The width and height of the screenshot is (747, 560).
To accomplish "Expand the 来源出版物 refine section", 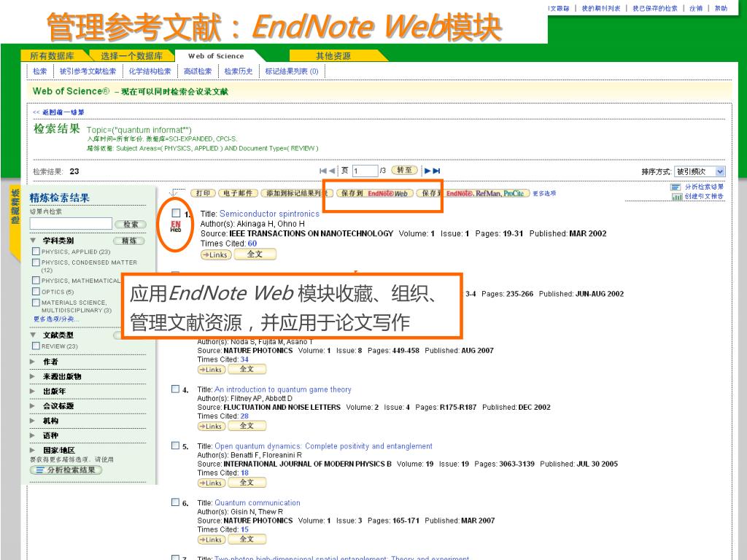I will coord(32,376).
